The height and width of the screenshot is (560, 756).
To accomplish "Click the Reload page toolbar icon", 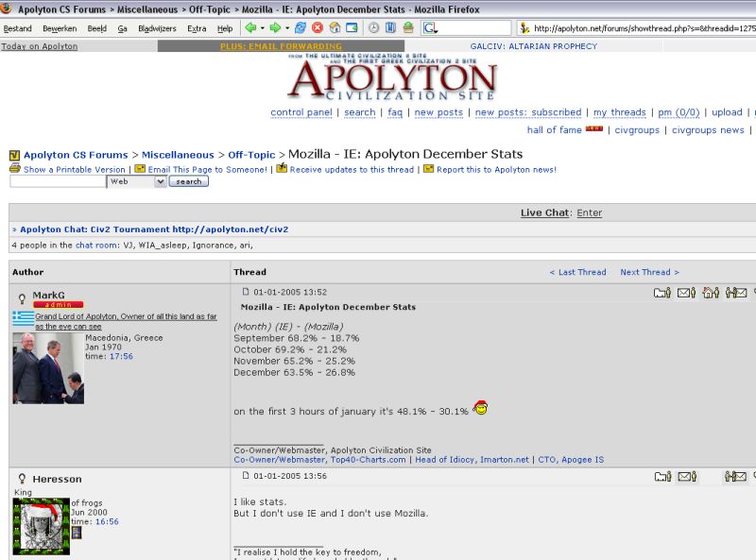I will (x=301, y=28).
